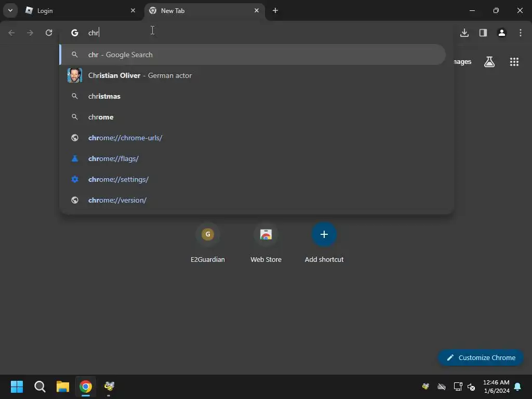Click the Customize Chrome button
This screenshot has width=532, height=399.
[x=481, y=357]
